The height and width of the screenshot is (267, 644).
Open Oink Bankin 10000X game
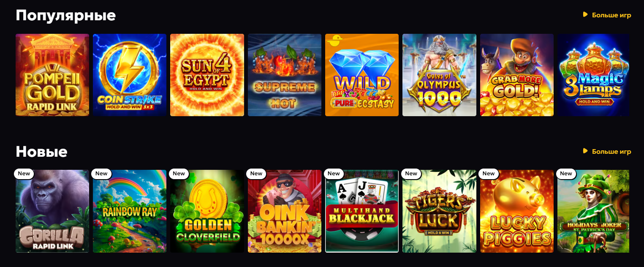[x=285, y=211]
